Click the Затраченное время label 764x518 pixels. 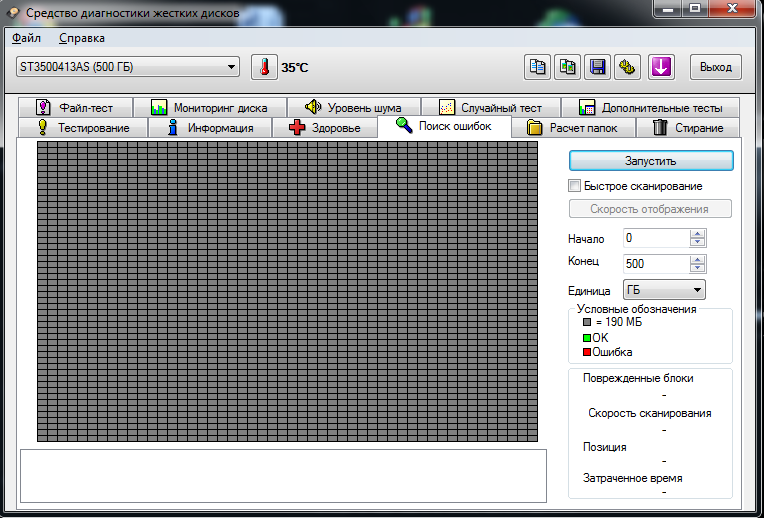(632, 478)
